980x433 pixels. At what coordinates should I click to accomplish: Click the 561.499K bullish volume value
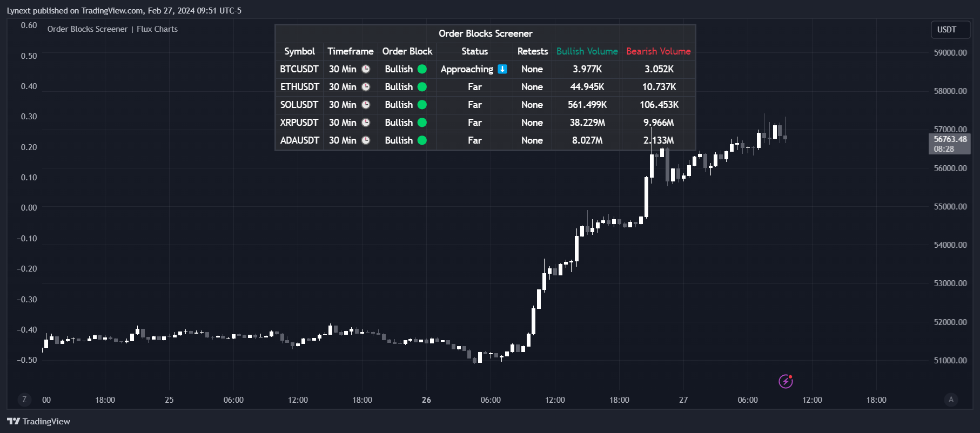pyautogui.click(x=587, y=105)
